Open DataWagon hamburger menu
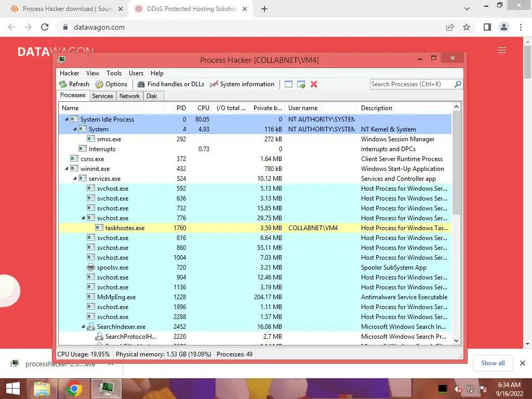 (502, 50)
